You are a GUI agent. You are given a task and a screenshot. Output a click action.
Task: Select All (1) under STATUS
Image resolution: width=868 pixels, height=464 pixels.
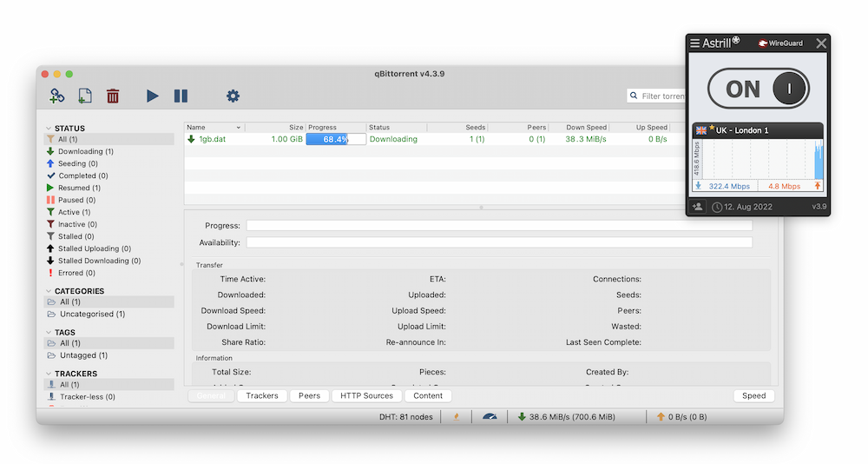pyautogui.click(x=109, y=139)
